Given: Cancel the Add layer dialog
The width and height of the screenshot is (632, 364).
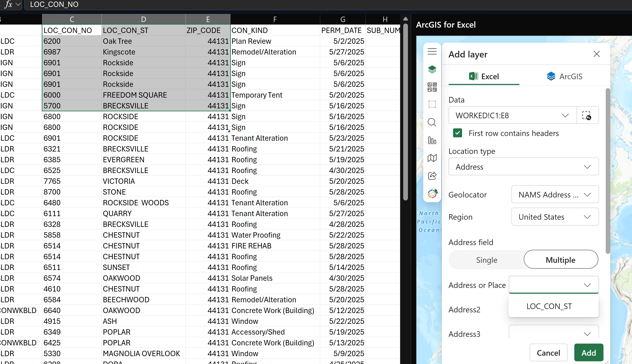Looking at the screenshot, I should (548, 353).
